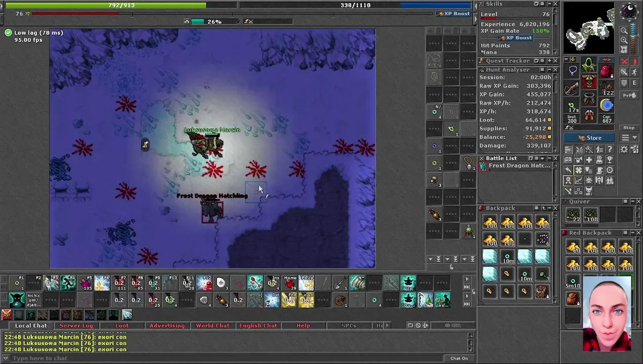
Task: Open the question mark help icon
Action: coord(610,149)
